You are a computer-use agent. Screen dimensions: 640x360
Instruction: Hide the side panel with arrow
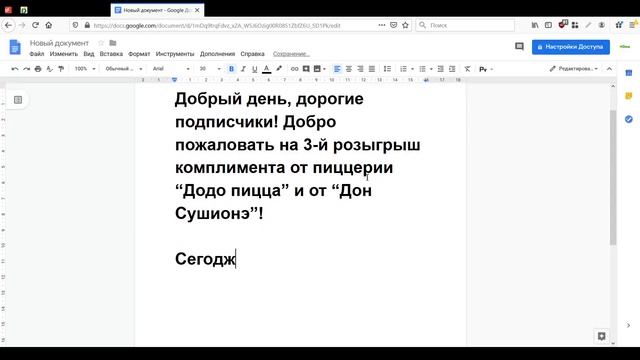point(629,325)
